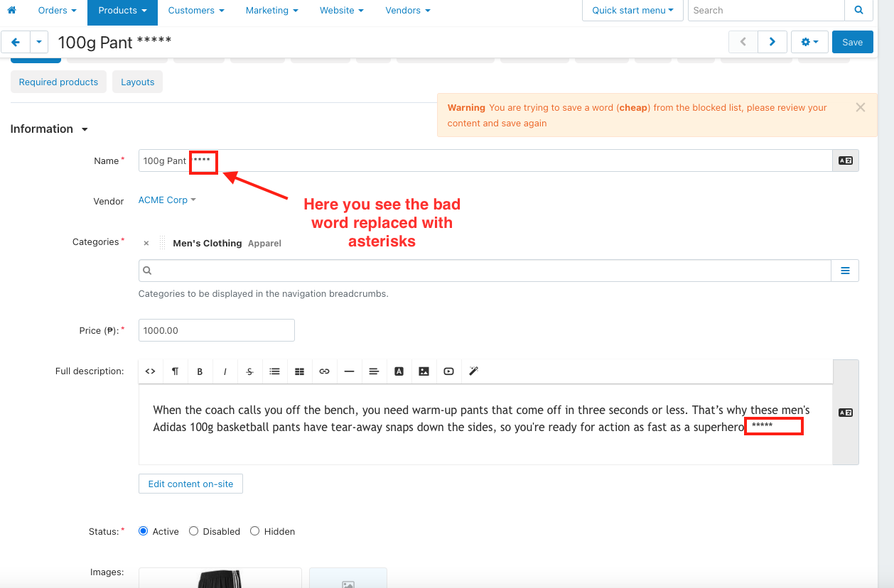Open the category list picker icon
The width and height of the screenshot is (894, 588).
click(x=845, y=271)
